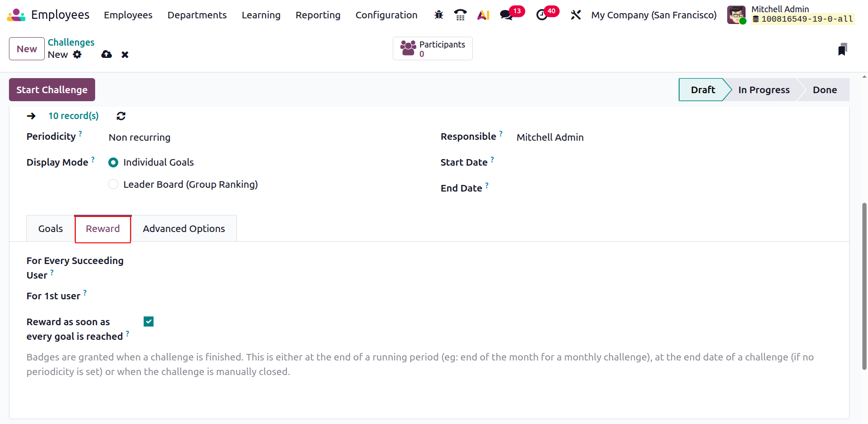Select Individual Goals display mode
The height and width of the screenshot is (424, 868).
pos(114,162)
